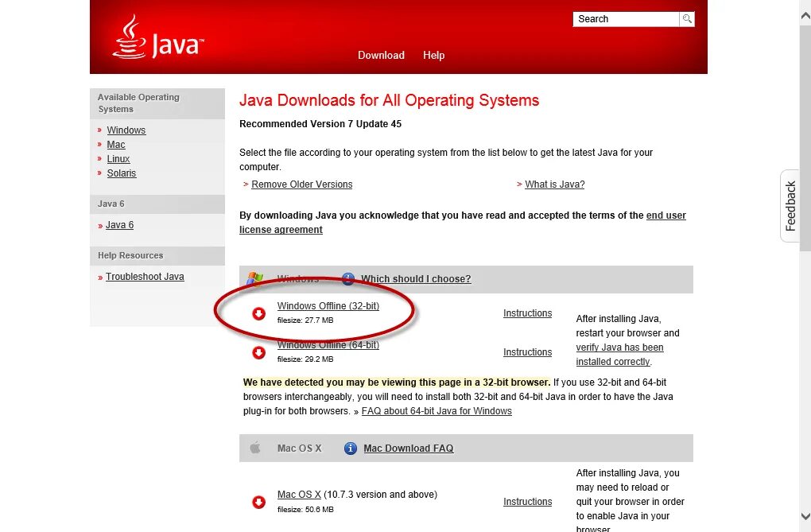Screen dimensions: 811x532
Task: Click the filesize: 27.7 MB text
Action: point(305,320)
